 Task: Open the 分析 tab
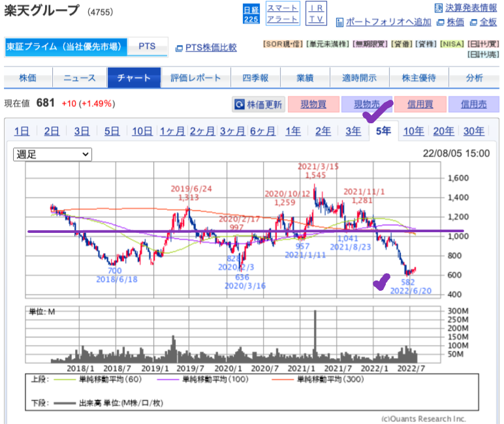coord(475,78)
